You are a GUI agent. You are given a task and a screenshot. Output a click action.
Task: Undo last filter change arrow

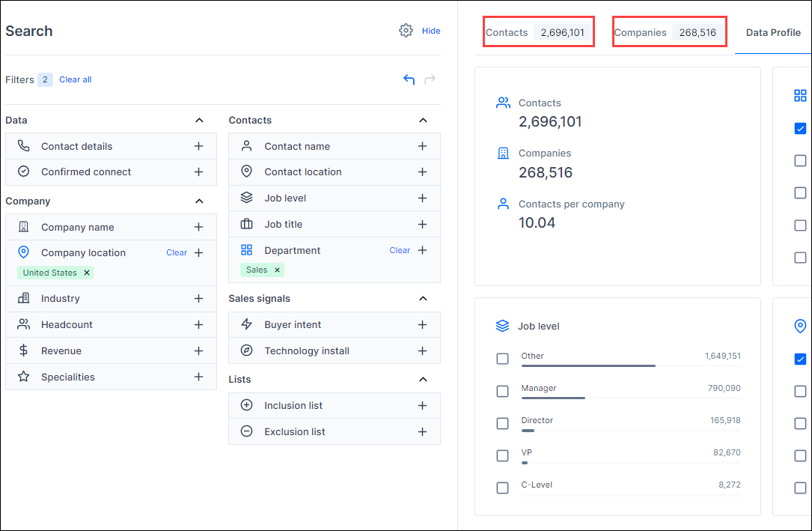click(x=409, y=79)
